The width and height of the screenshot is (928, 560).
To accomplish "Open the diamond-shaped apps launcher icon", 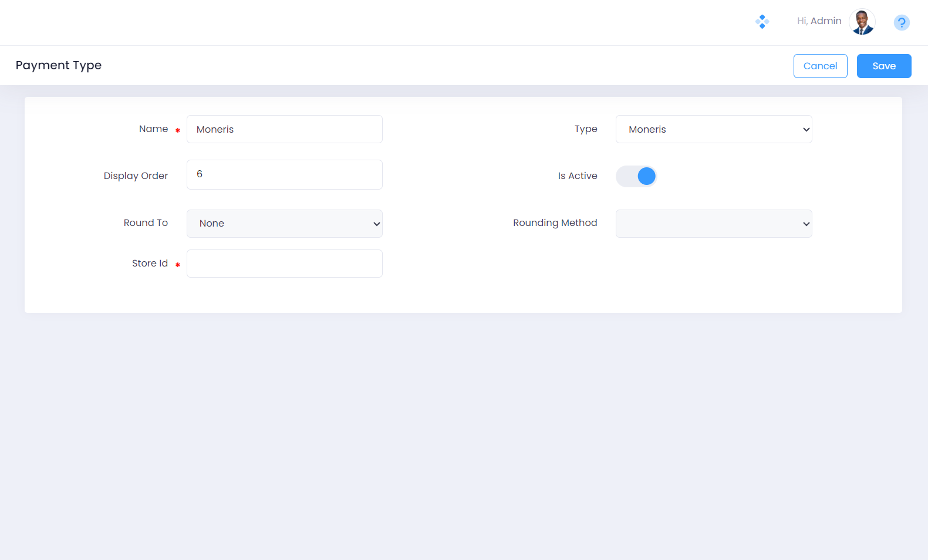I will coord(762,22).
